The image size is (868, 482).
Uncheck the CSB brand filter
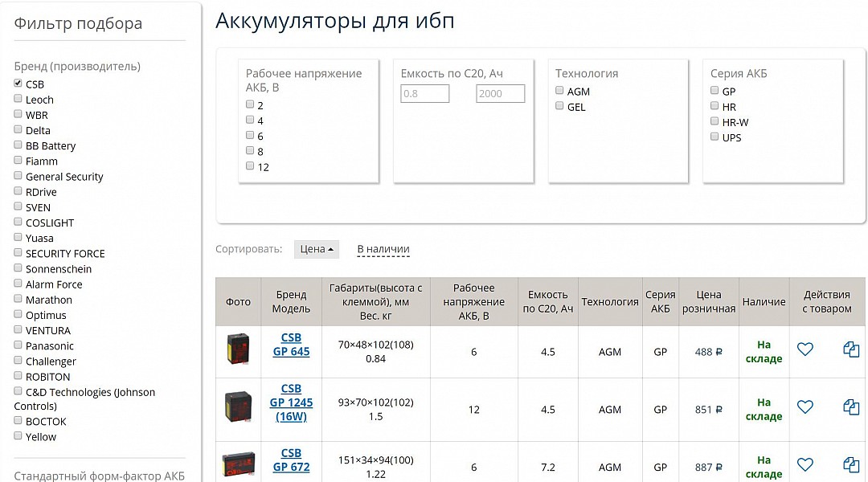pos(18,84)
